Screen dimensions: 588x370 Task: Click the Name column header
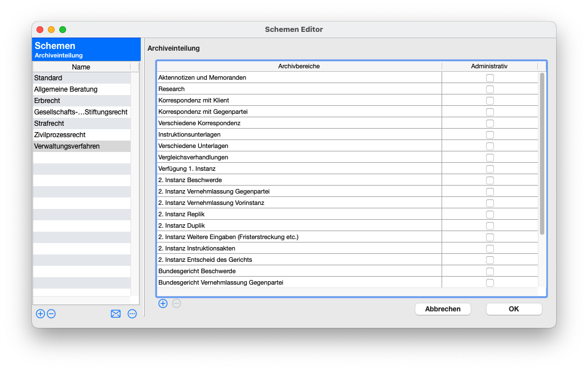pyautogui.click(x=81, y=67)
